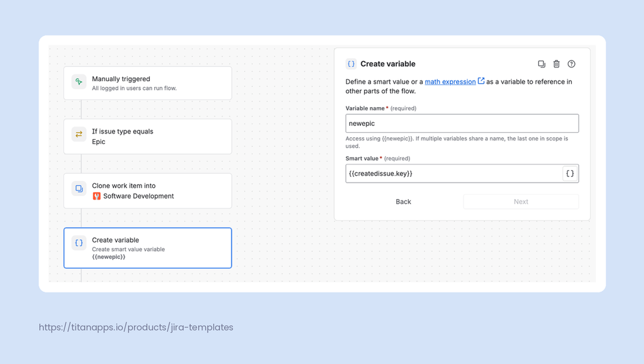Click the 'Create smart value variable' subtitle

(x=128, y=249)
